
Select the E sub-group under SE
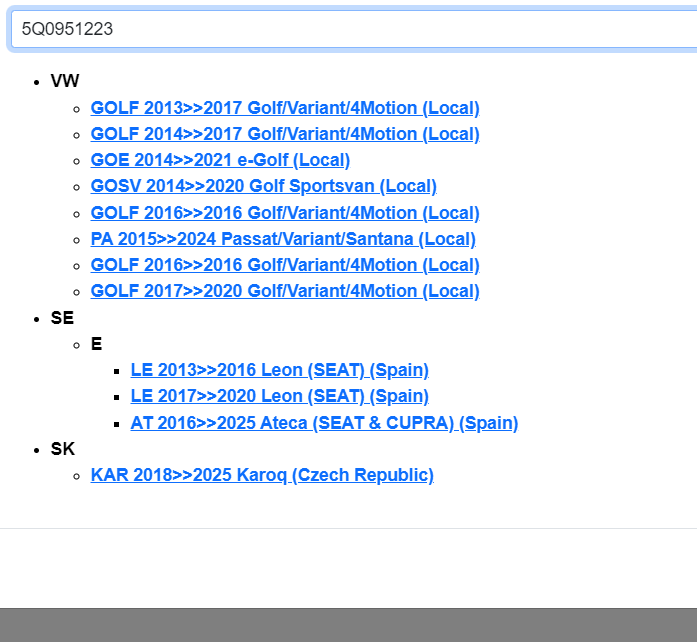(x=96, y=344)
